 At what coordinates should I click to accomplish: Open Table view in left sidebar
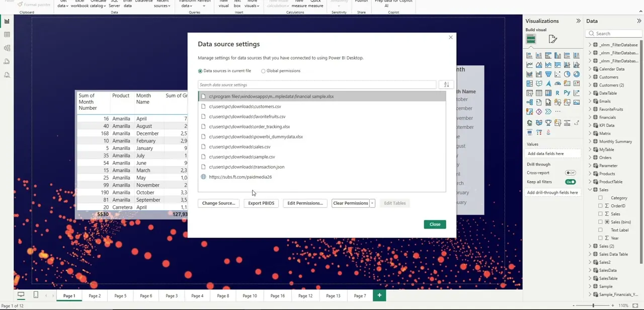point(7,35)
